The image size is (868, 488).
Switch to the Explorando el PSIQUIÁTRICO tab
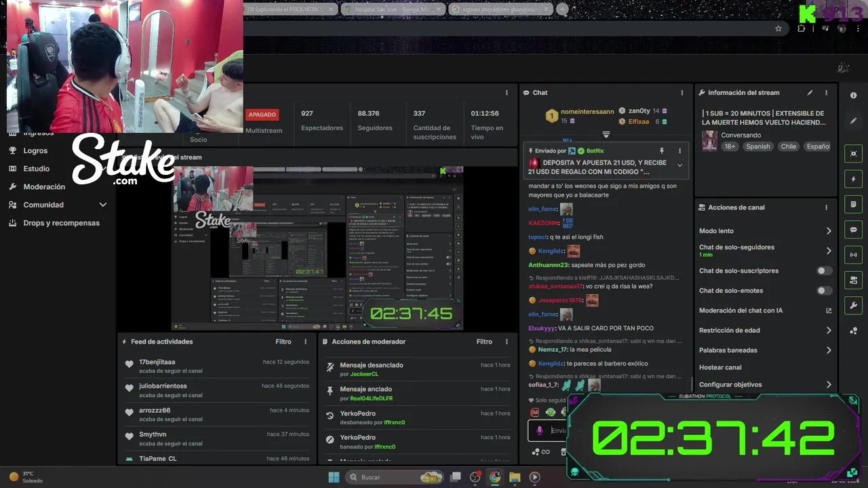pyautogui.click(x=292, y=9)
